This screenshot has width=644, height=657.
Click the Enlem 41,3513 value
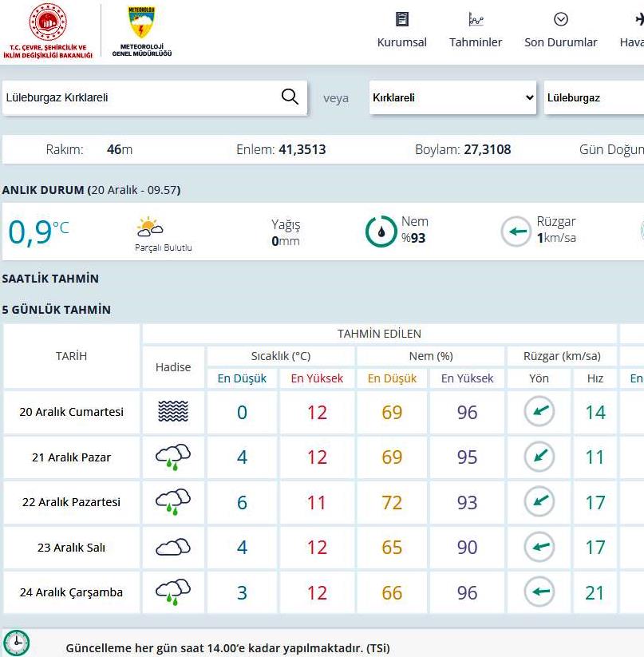click(302, 149)
